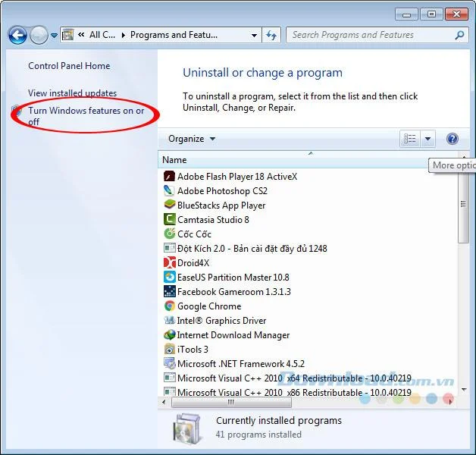
Task: Click the Control Panel icon in address bar
Action: (67, 35)
